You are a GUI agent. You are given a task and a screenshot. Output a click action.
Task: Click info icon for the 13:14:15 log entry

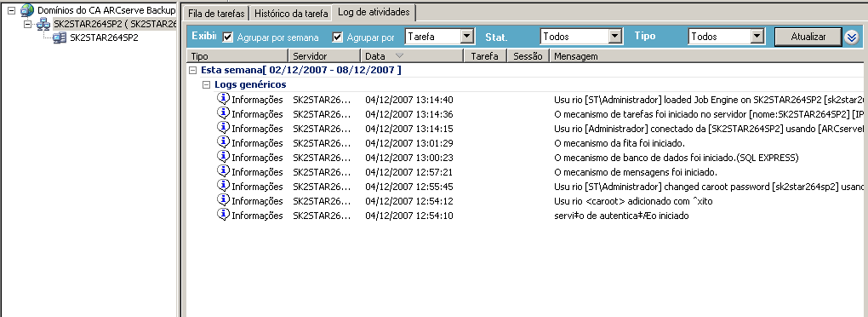[x=223, y=128]
